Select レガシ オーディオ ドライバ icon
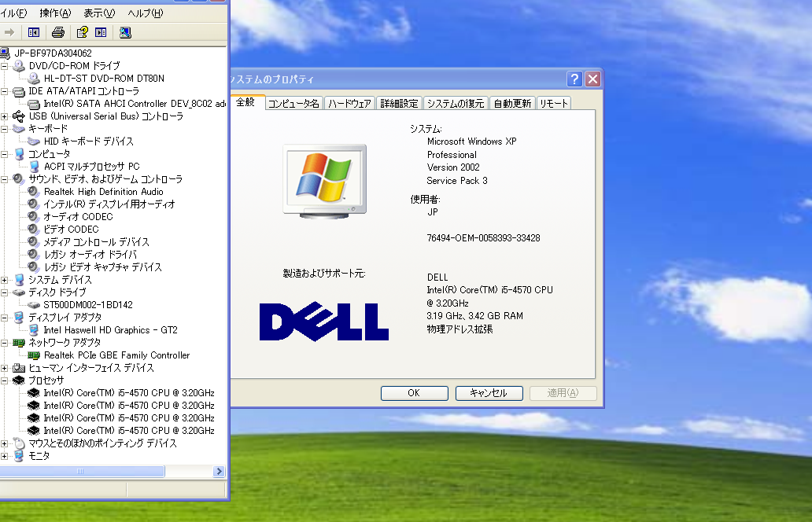The width and height of the screenshot is (812, 522). tap(34, 254)
